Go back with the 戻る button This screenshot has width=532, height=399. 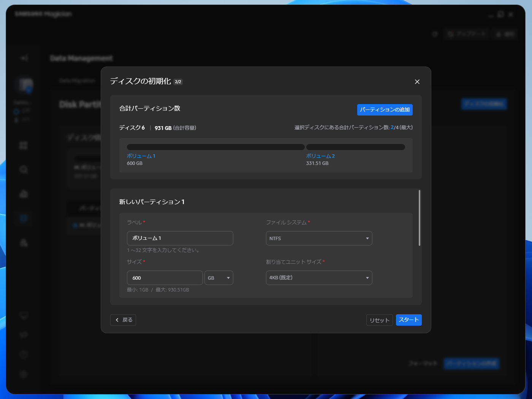point(123,320)
